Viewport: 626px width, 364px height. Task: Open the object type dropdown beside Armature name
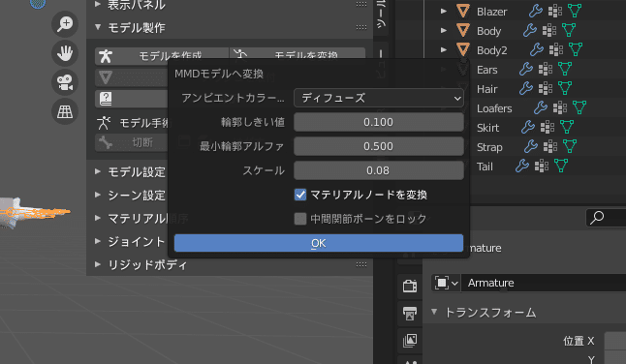pyautogui.click(x=446, y=283)
